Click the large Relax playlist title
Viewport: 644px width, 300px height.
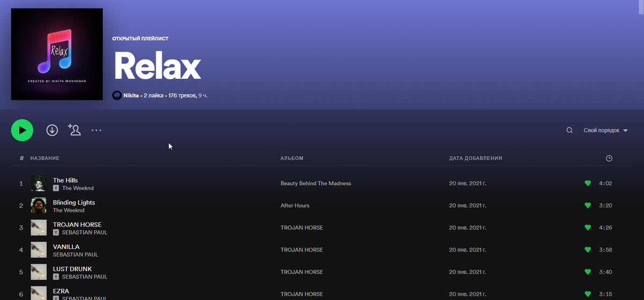click(157, 67)
